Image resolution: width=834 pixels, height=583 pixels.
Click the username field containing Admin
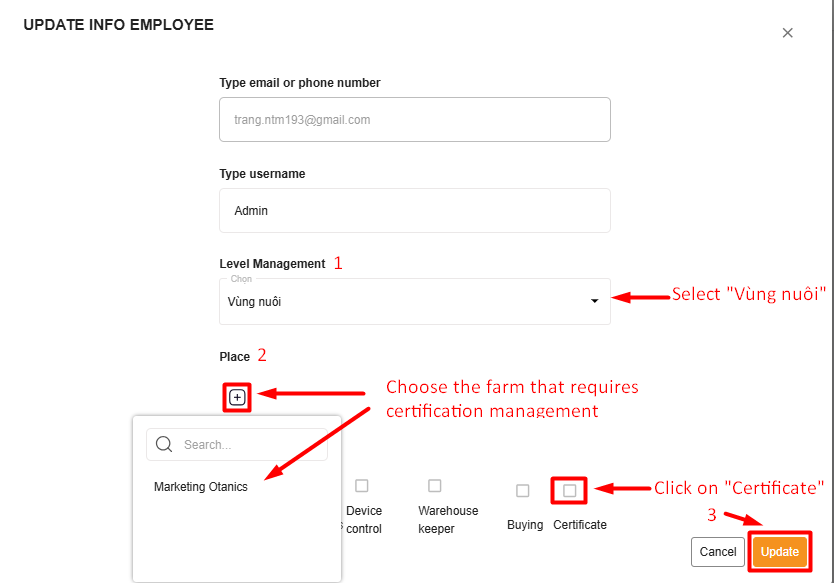click(x=414, y=211)
